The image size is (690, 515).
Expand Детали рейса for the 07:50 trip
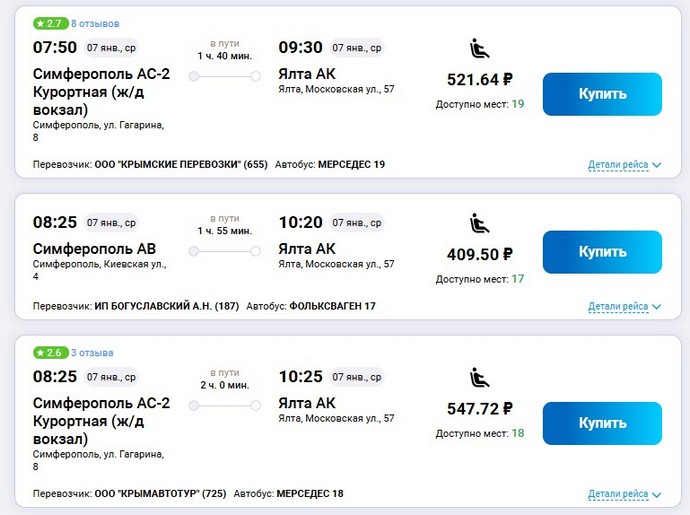coord(624,165)
